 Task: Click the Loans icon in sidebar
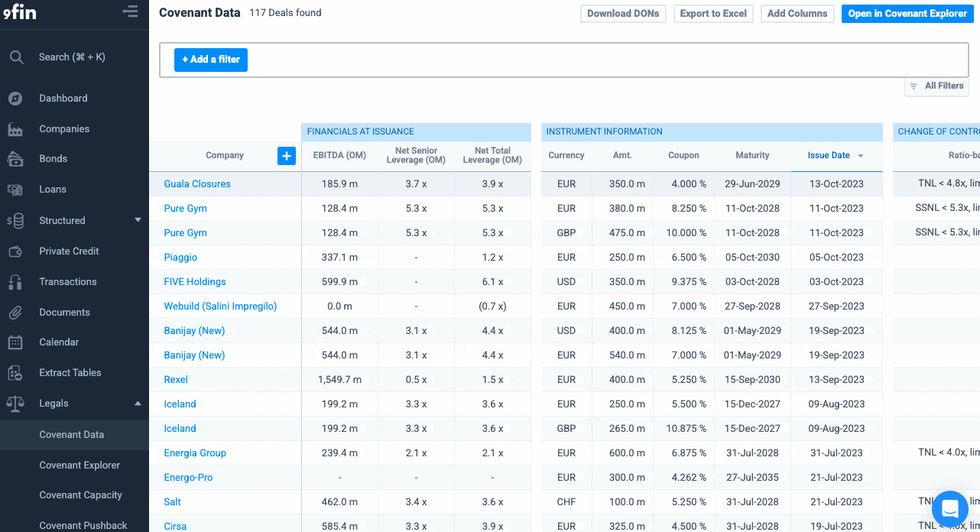[x=15, y=190]
